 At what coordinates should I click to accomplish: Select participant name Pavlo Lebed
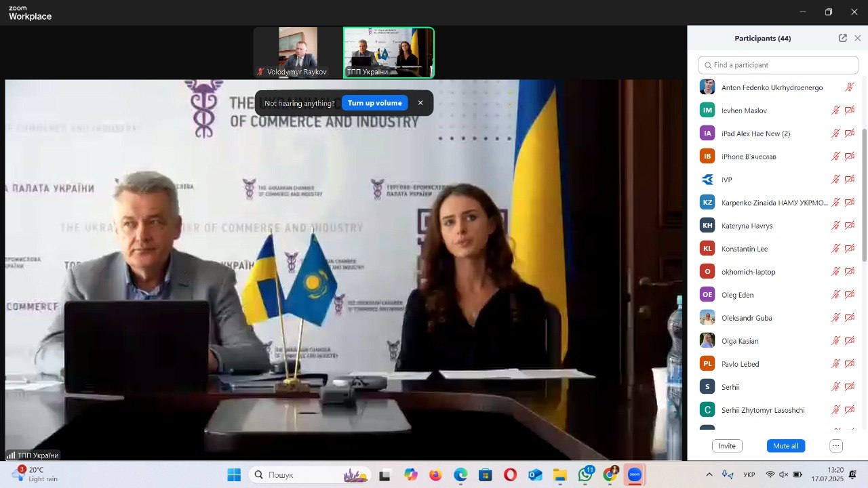(x=740, y=364)
